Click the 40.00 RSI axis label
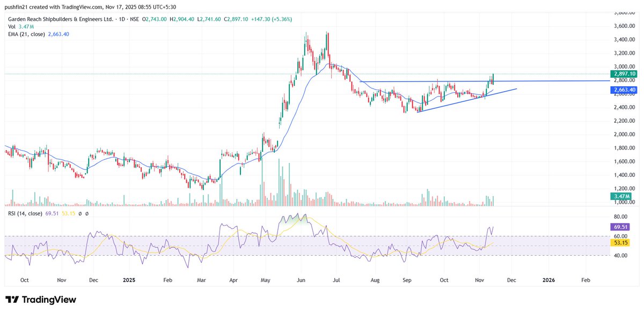The width and height of the screenshot is (644, 313). coord(621,256)
